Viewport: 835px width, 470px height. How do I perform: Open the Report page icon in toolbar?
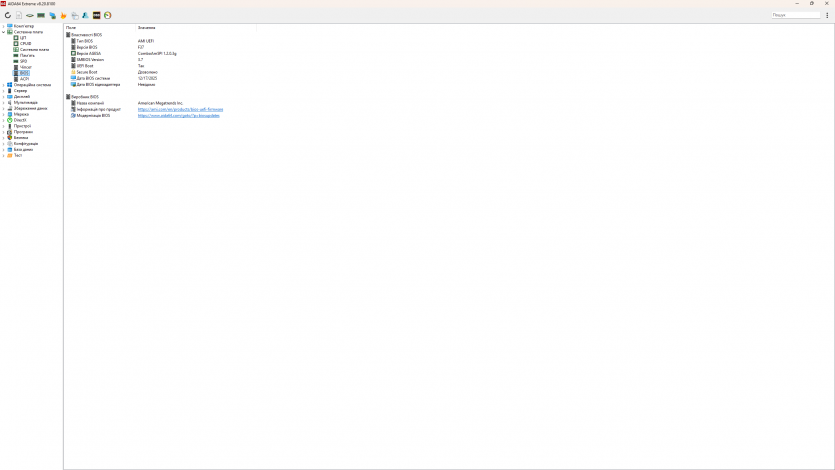(x=19, y=15)
